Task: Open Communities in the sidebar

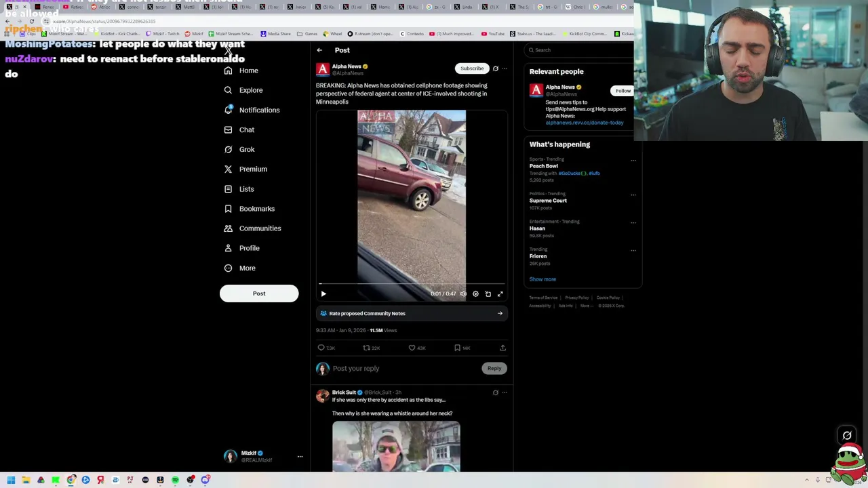Action: click(x=252, y=228)
